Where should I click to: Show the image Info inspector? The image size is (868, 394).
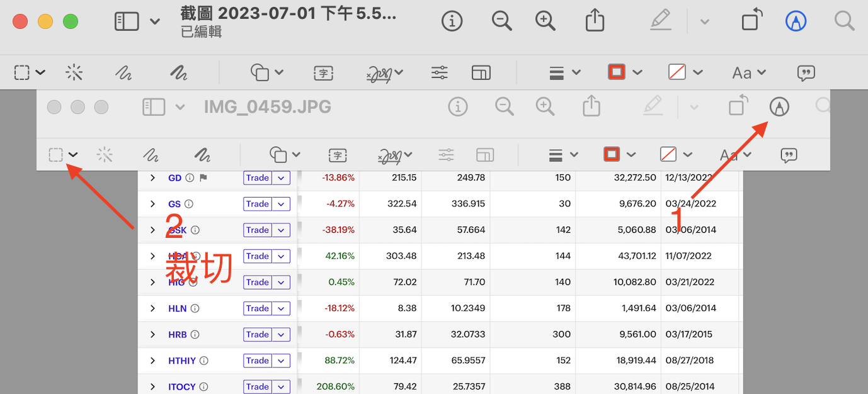tap(452, 21)
